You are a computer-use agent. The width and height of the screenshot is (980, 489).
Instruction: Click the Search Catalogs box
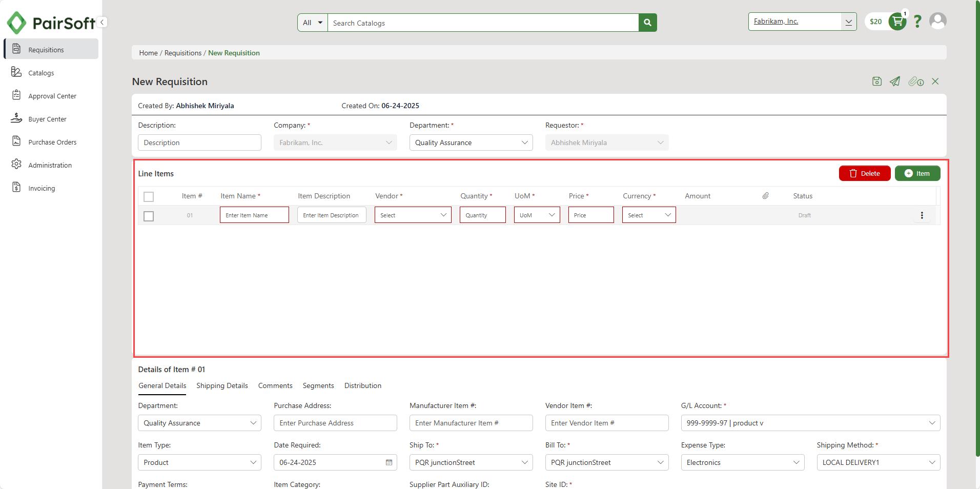tap(483, 23)
